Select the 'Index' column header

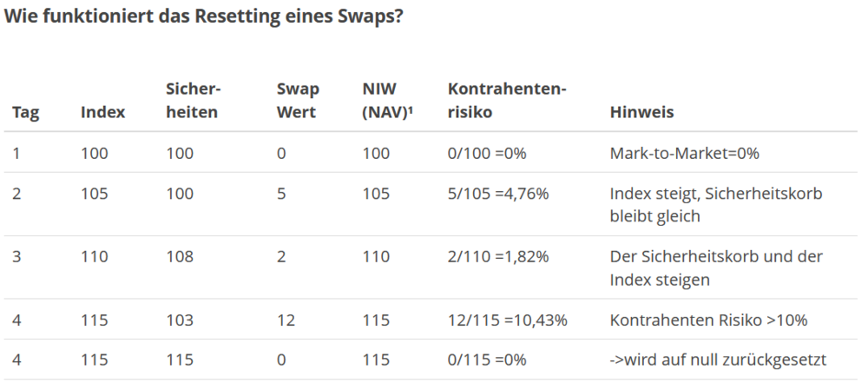pos(102,113)
